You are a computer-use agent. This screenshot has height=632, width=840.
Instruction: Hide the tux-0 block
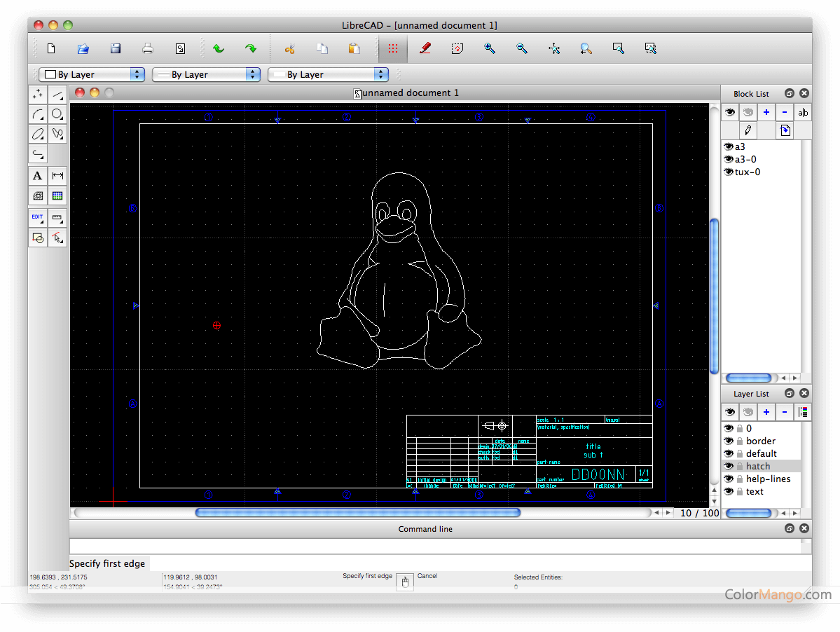[729, 172]
